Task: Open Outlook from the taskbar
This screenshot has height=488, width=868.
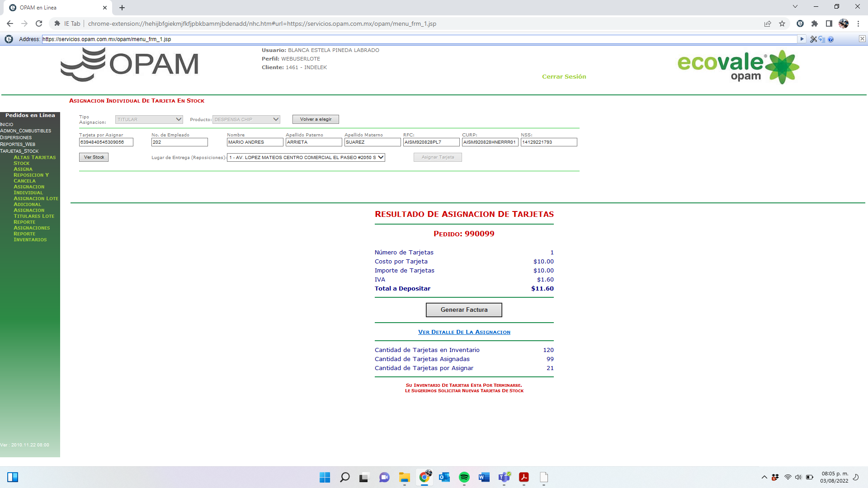Action: (444, 477)
